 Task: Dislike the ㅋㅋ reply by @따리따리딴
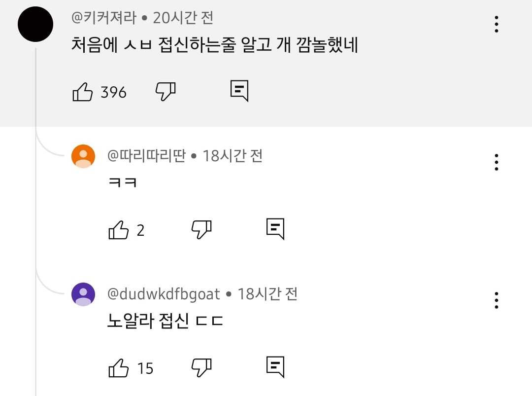click(201, 229)
